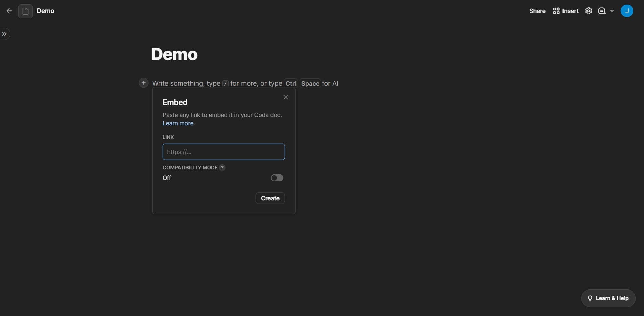This screenshot has height=316, width=644.
Task: Open the dropdown next to the search icon
Action: click(612, 11)
